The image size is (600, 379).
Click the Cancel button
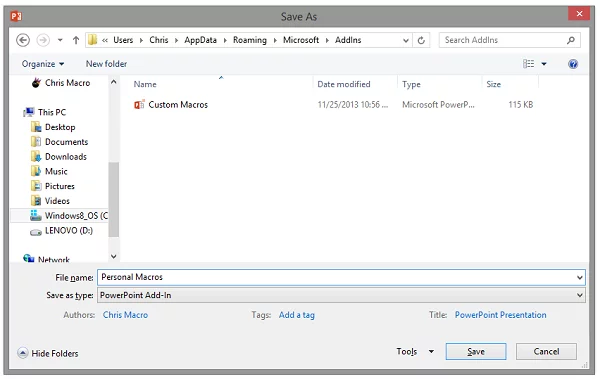(x=546, y=351)
